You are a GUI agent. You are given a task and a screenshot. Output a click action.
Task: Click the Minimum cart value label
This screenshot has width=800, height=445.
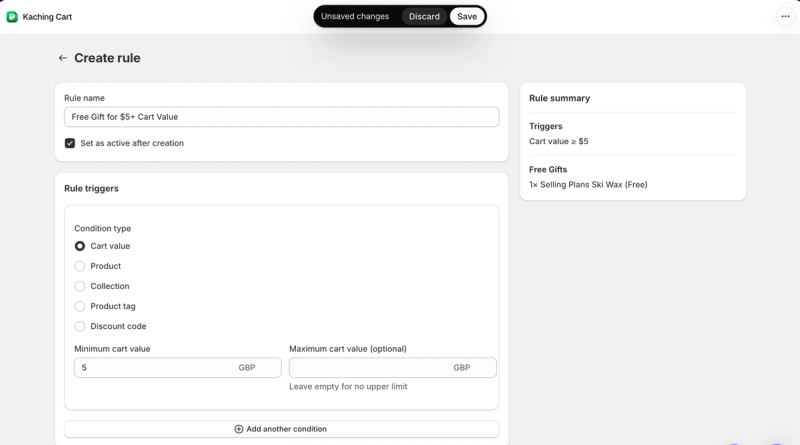112,349
